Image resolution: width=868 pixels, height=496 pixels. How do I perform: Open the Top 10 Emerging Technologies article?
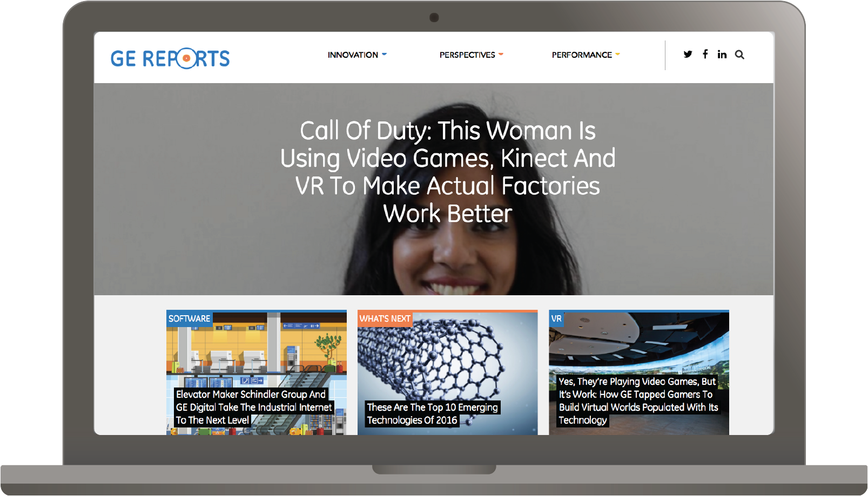click(433, 414)
